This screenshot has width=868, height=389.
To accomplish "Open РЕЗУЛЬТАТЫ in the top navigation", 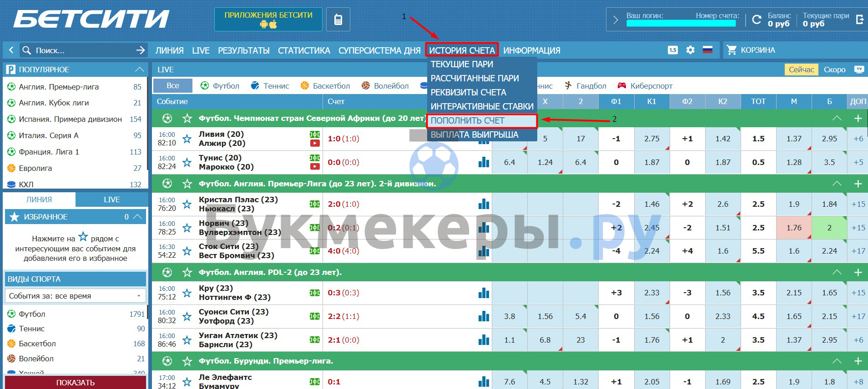I will (243, 50).
